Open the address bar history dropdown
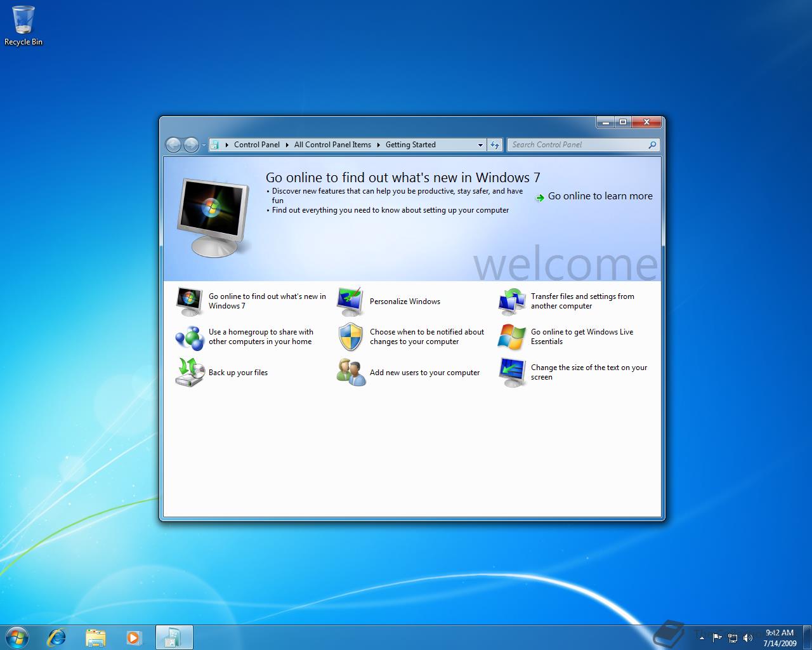Screen dimensions: 812x650 tap(480, 145)
